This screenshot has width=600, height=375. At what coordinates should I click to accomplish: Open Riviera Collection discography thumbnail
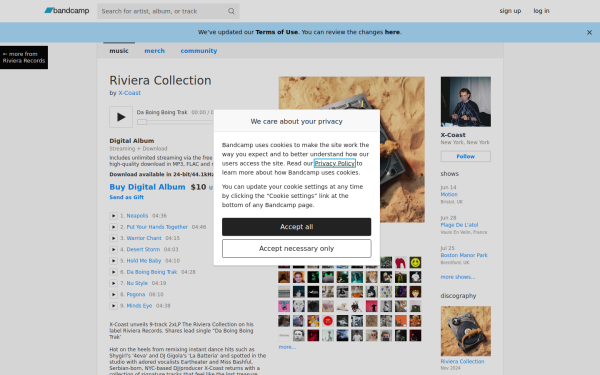(x=466, y=331)
